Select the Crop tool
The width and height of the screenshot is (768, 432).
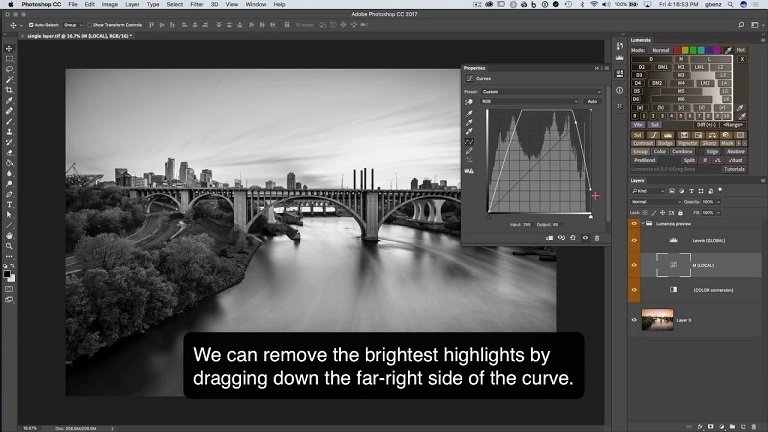click(9, 90)
